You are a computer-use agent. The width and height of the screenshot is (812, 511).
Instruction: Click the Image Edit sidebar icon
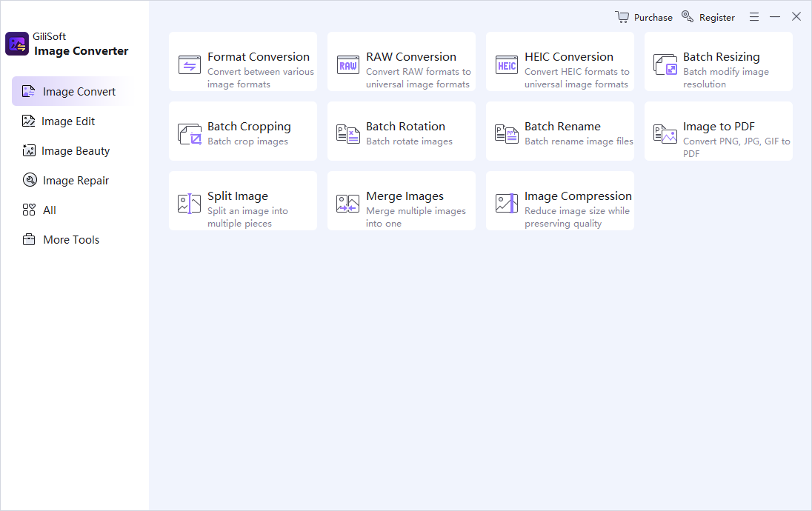pyautogui.click(x=28, y=121)
